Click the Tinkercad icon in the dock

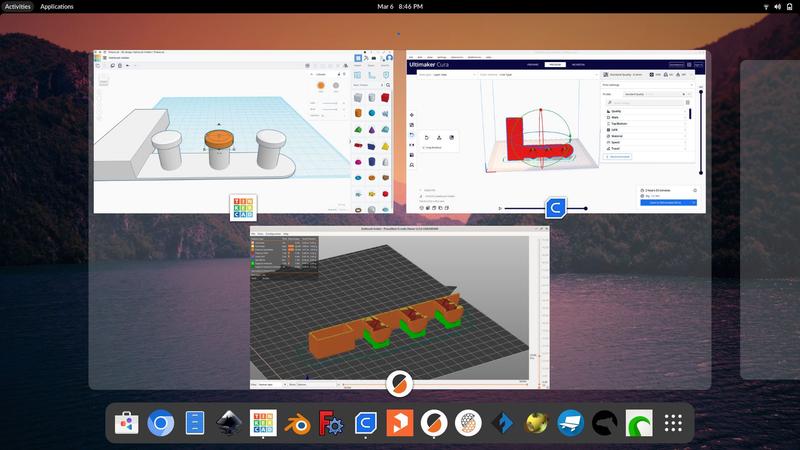263,423
